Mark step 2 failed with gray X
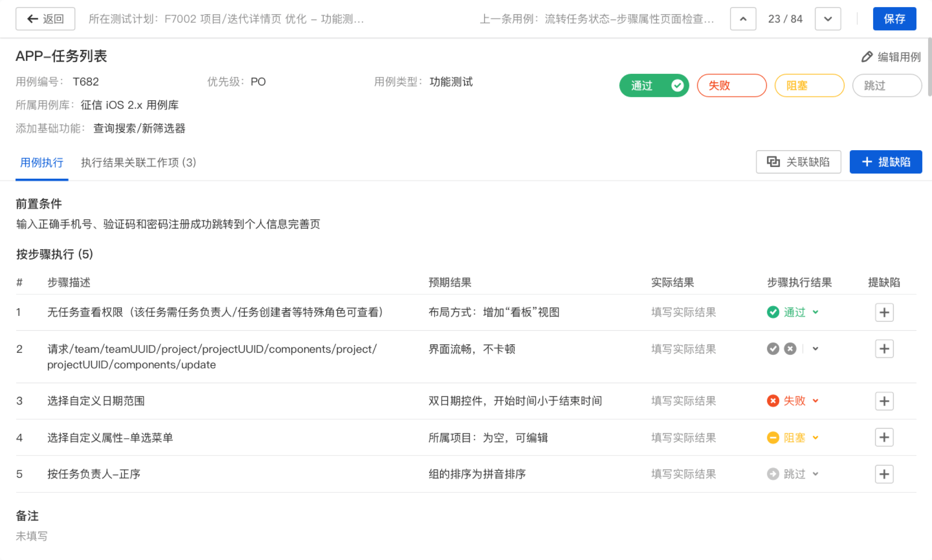Viewport: 932px width, 560px height. pyautogui.click(x=790, y=349)
